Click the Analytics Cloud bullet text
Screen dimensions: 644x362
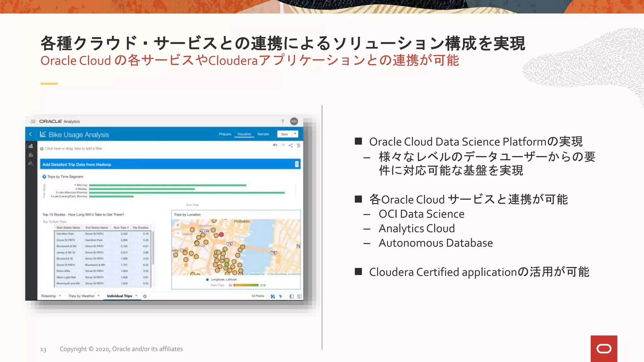[x=417, y=228]
